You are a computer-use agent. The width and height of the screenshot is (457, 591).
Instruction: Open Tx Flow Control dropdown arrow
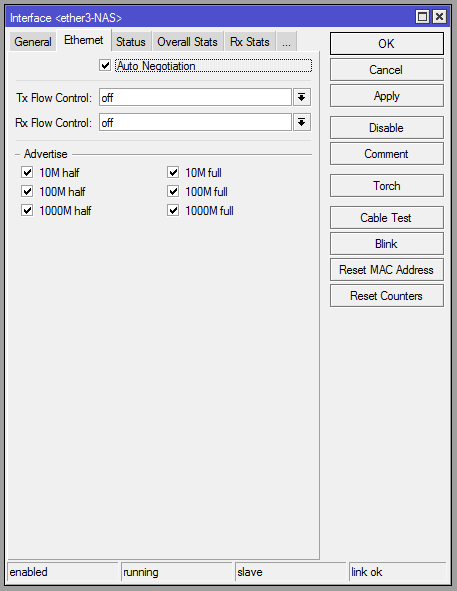(302, 98)
